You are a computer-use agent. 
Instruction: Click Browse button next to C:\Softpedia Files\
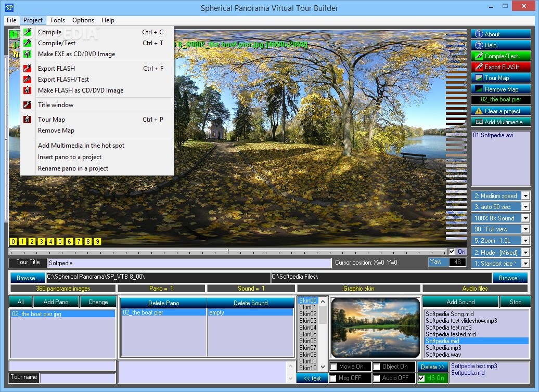[x=510, y=278]
